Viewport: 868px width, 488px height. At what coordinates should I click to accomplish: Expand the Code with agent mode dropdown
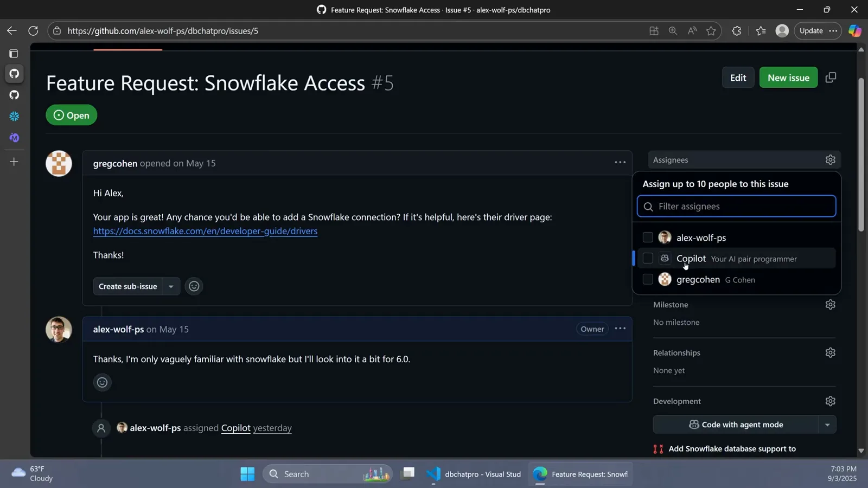pos(827,425)
